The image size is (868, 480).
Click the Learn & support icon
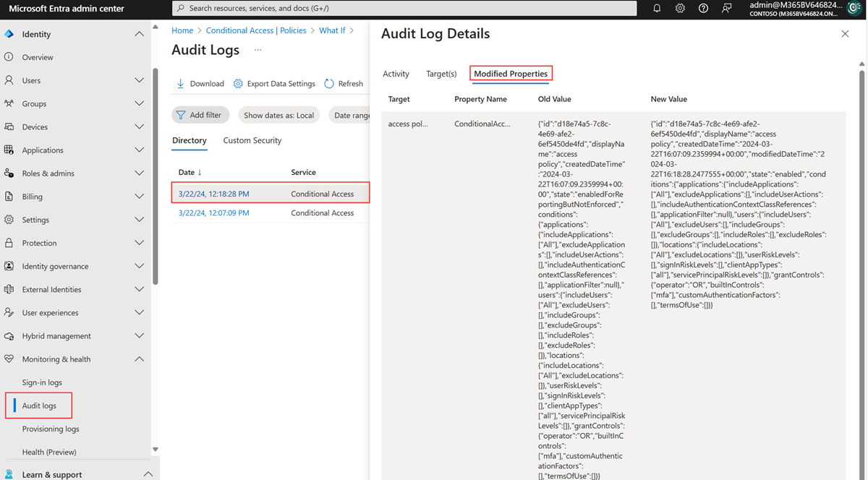pos(9,474)
